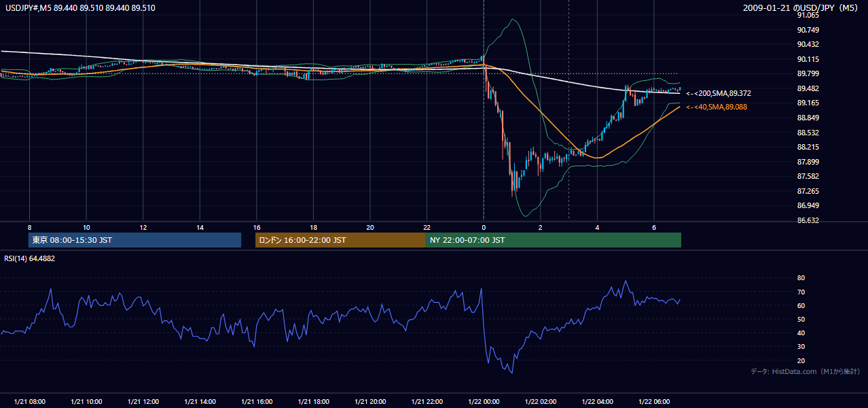Click RSI axis level 40

(801, 333)
